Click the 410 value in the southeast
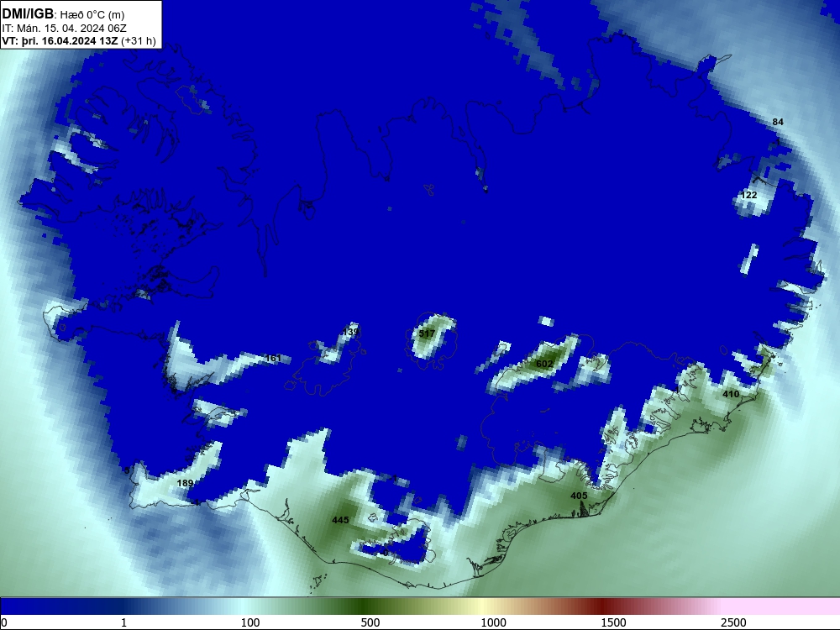Image resolution: width=840 pixels, height=630 pixels. click(x=731, y=394)
